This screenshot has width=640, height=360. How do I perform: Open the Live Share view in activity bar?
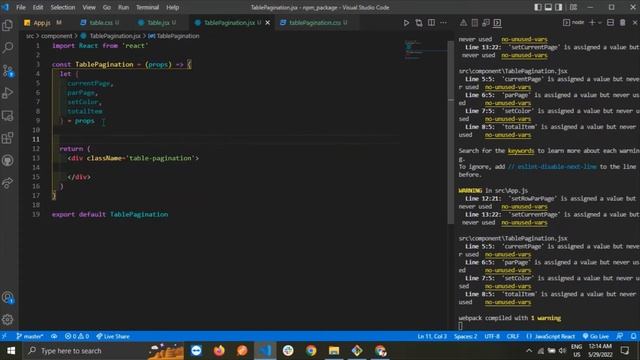8,183
